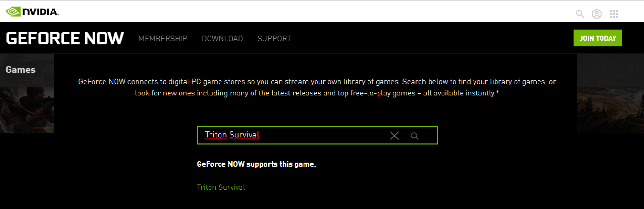Click the landscape game artwork on the right
644x209 pixels.
pos(610,110)
